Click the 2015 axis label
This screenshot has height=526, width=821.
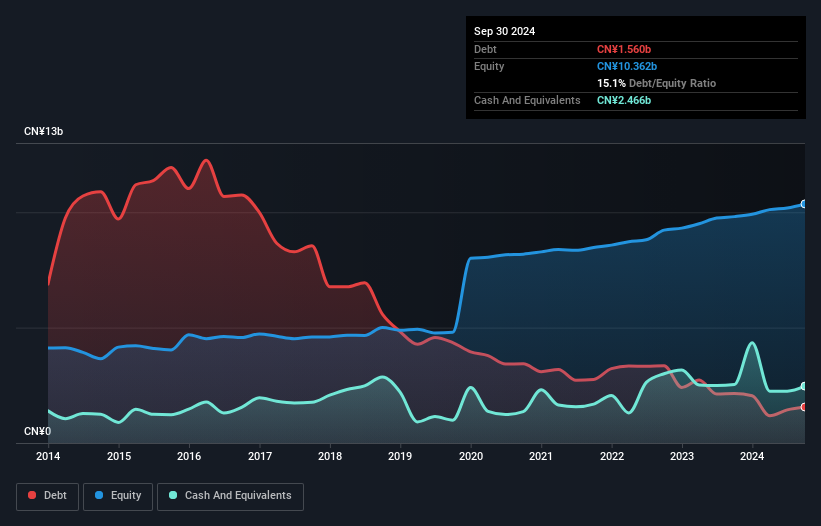[119, 456]
